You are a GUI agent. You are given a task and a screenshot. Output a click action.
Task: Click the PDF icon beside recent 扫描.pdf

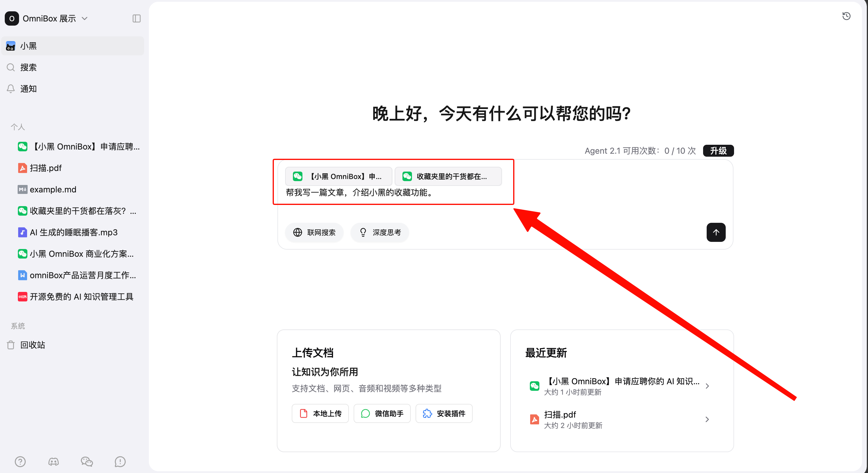point(534,419)
